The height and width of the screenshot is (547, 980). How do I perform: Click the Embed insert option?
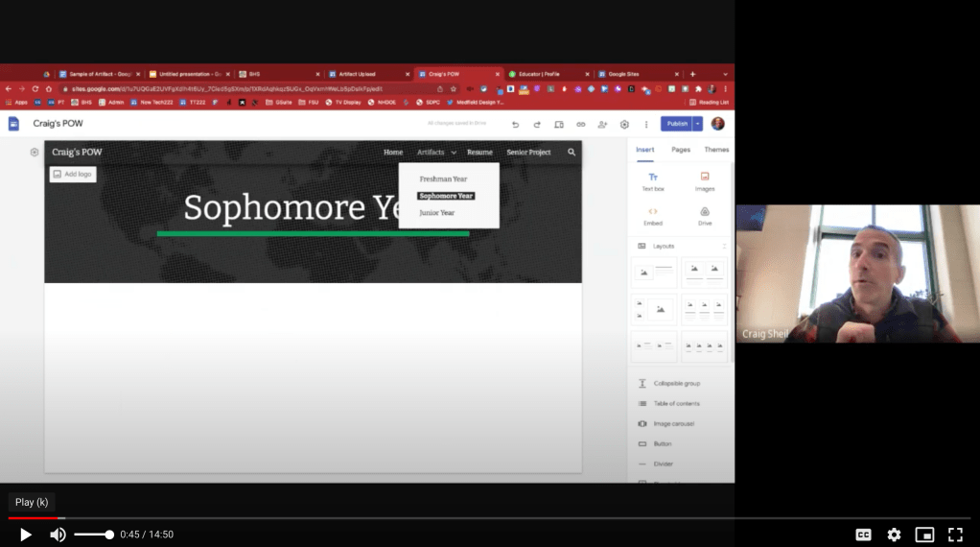pyautogui.click(x=653, y=216)
